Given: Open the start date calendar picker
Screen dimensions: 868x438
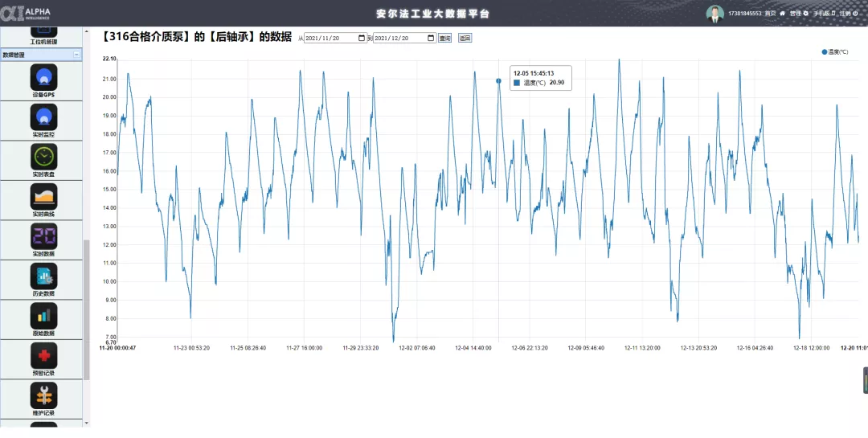Looking at the screenshot, I should click(x=362, y=38).
